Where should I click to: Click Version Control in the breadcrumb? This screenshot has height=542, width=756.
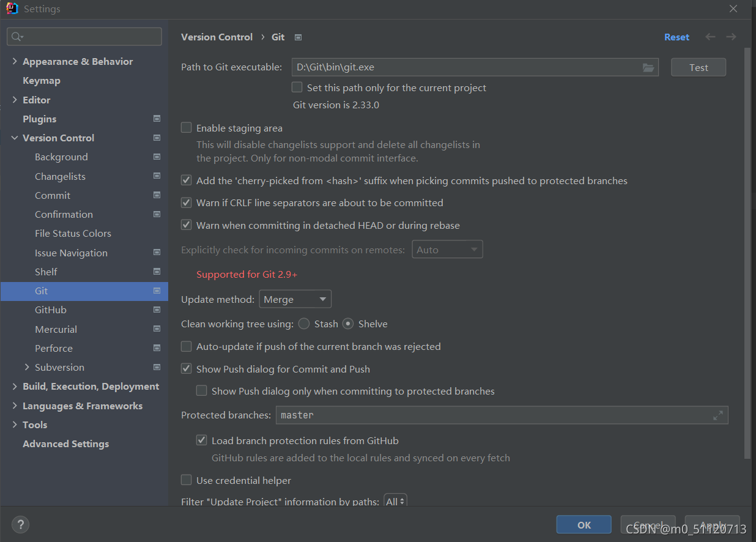click(x=217, y=37)
